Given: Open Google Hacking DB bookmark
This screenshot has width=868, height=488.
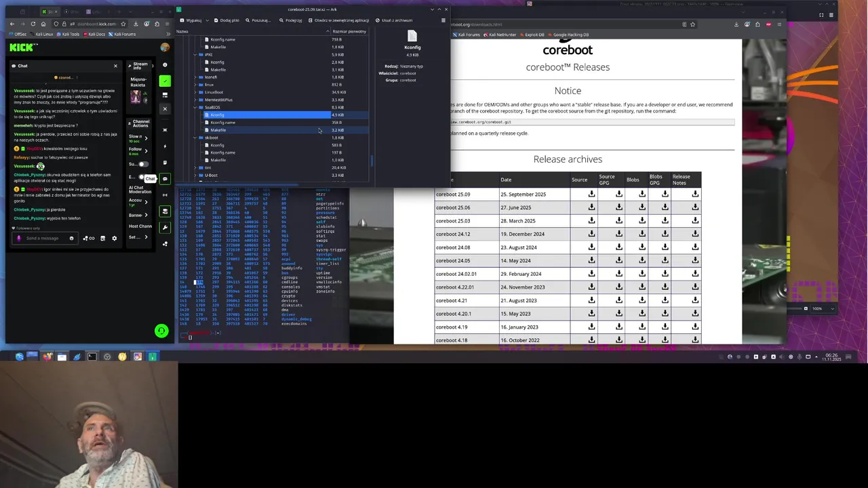Looking at the screenshot, I should click(x=568, y=35).
